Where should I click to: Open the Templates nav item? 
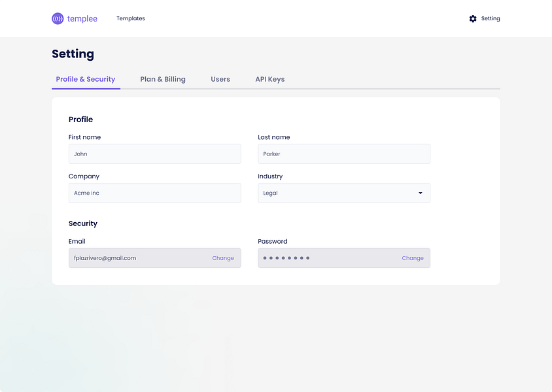131,19
